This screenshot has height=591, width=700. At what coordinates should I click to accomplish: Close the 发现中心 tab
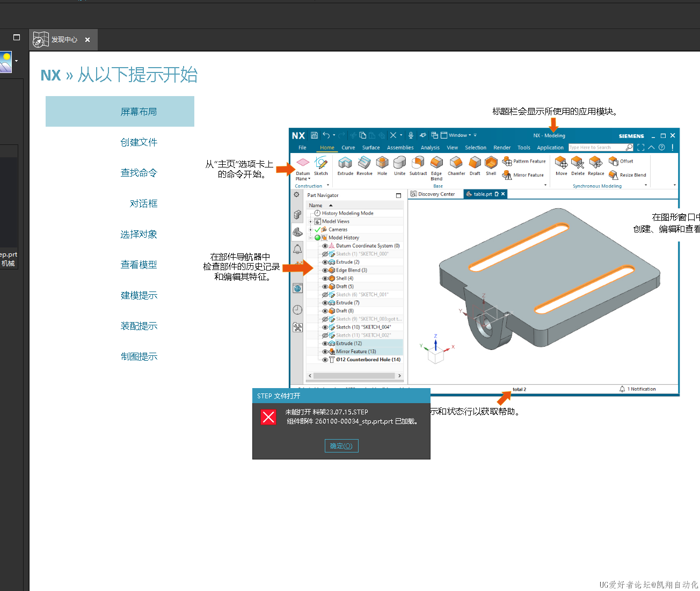click(x=87, y=40)
